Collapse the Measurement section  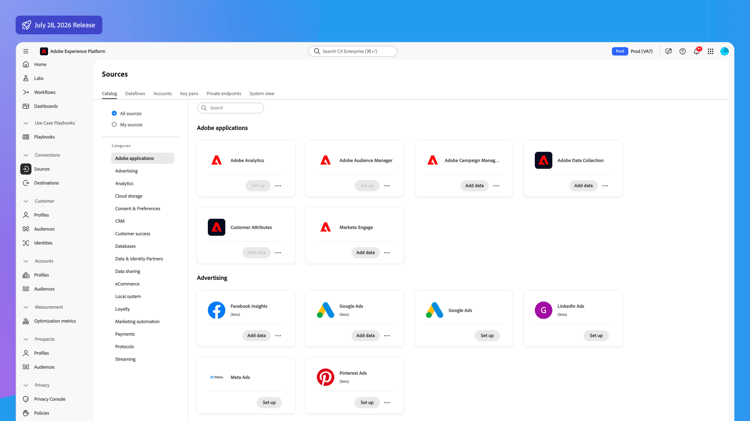[x=26, y=307]
